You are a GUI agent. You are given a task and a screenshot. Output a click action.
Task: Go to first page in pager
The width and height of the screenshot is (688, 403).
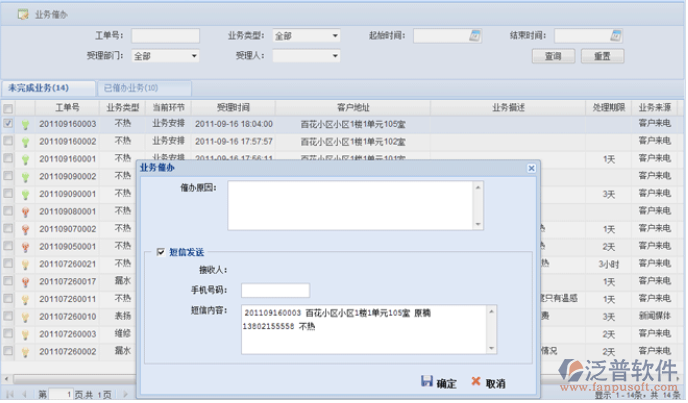[x=10, y=395]
